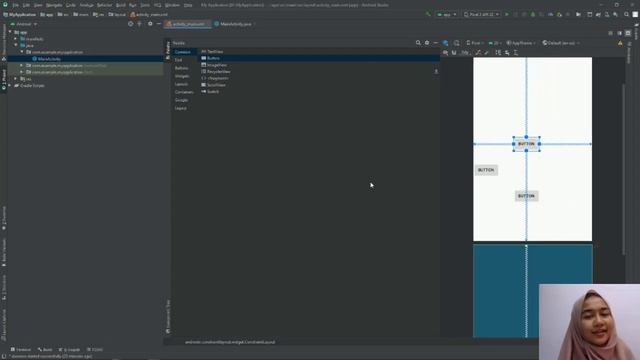
Task: Click the clear constraints icon
Action: click(478, 53)
